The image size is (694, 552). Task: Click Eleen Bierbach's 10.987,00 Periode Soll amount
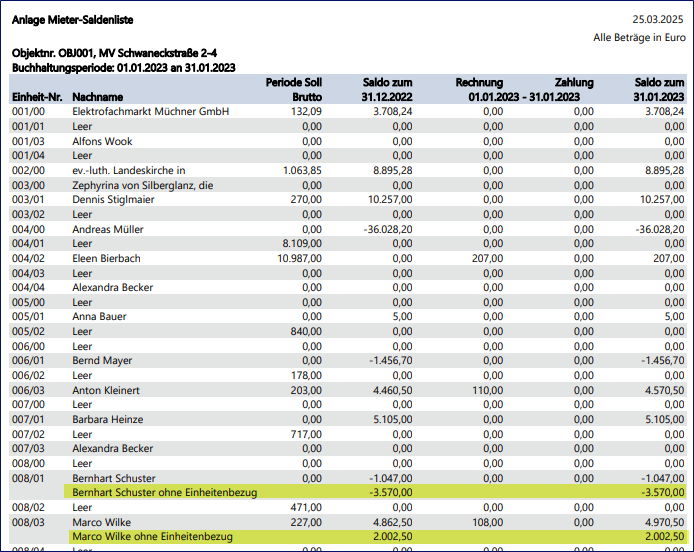[x=294, y=258]
